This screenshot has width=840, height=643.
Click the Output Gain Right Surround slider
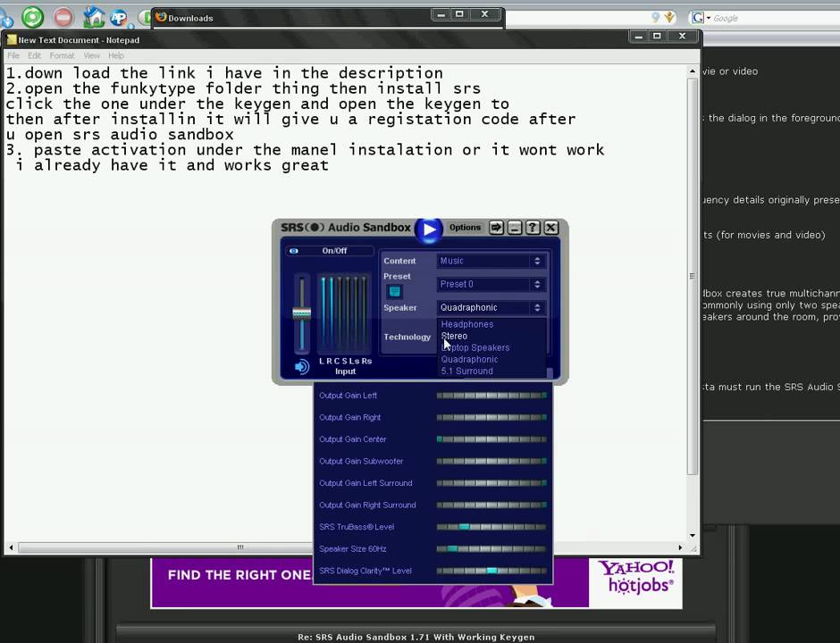click(491, 505)
